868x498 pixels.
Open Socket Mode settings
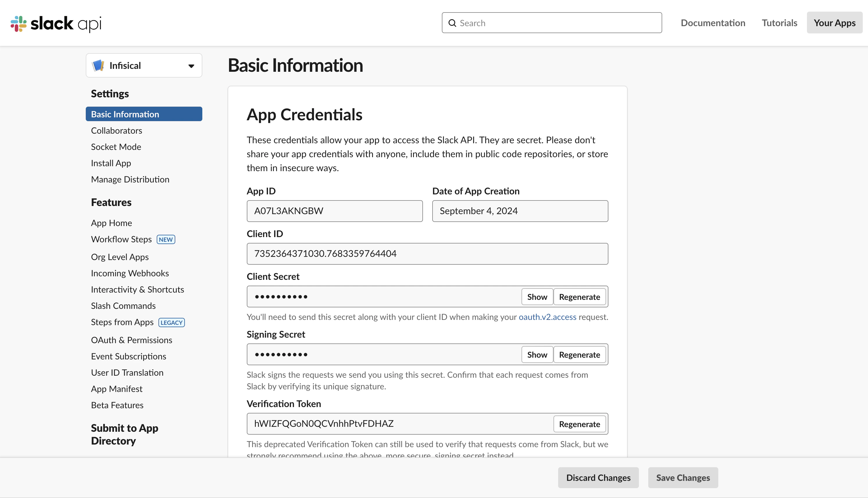point(116,147)
